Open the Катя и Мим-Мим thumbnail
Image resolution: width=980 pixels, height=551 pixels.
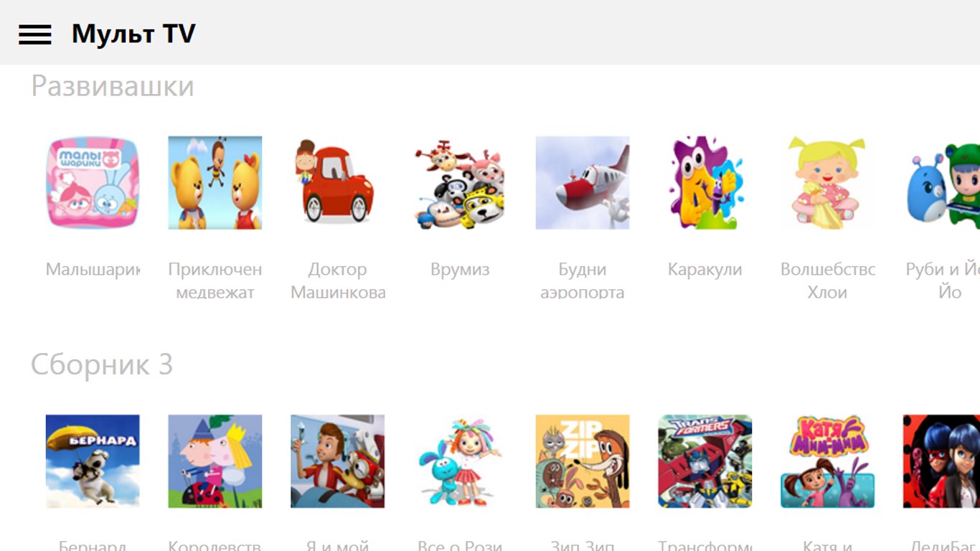[x=827, y=461]
